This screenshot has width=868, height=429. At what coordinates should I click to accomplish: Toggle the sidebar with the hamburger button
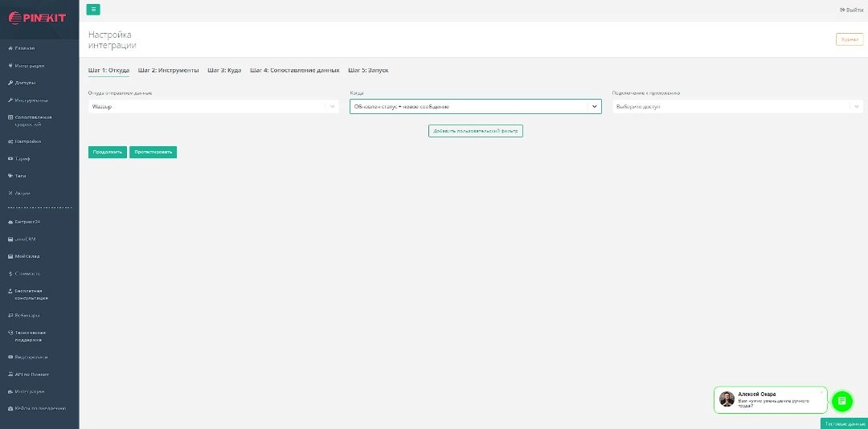93,10
